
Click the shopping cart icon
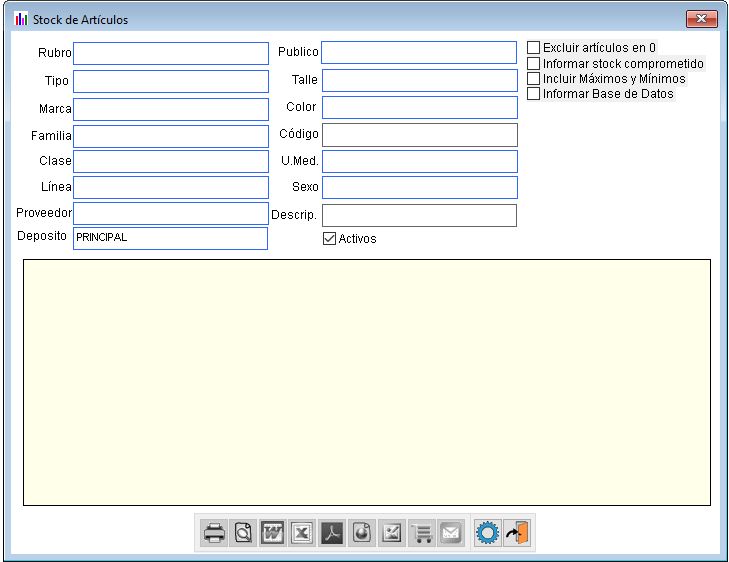coord(421,533)
